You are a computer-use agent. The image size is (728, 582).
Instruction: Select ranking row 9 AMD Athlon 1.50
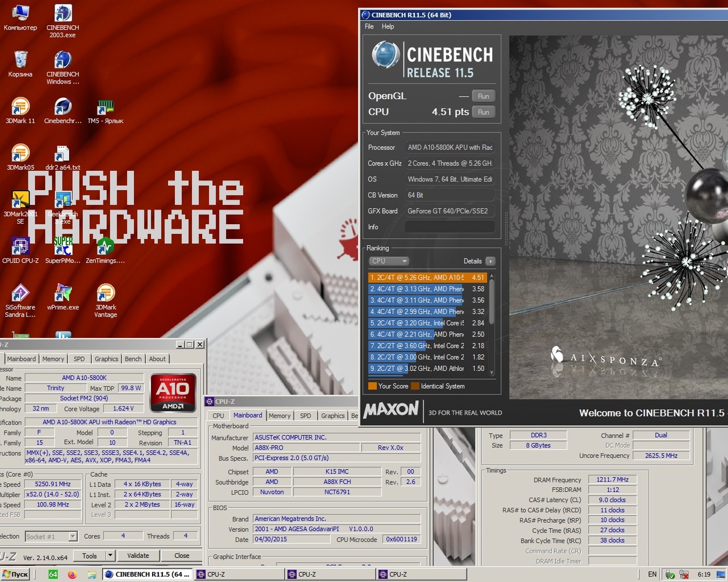[x=428, y=369]
